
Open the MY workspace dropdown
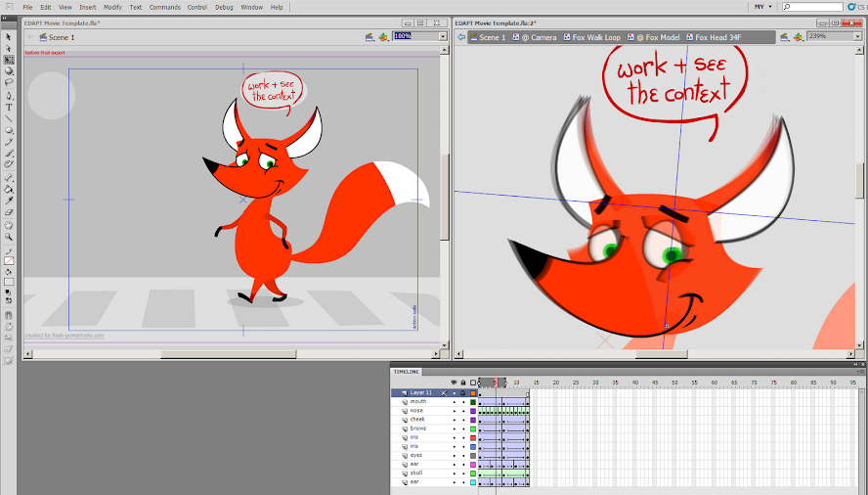(762, 7)
